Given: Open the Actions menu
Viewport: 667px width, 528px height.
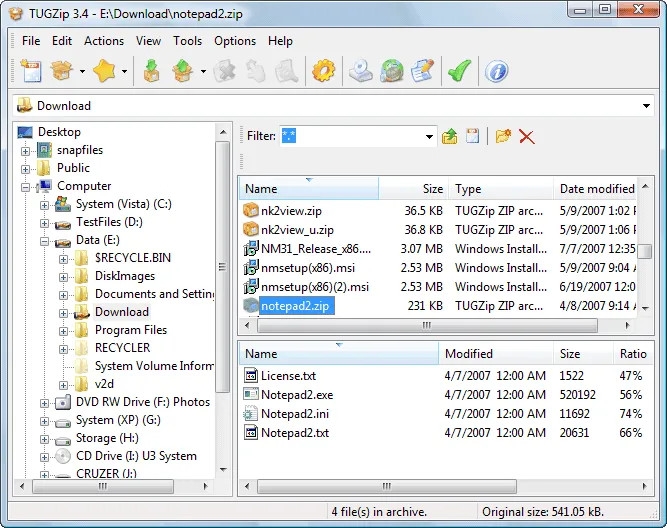Looking at the screenshot, I should coord(104,41).
